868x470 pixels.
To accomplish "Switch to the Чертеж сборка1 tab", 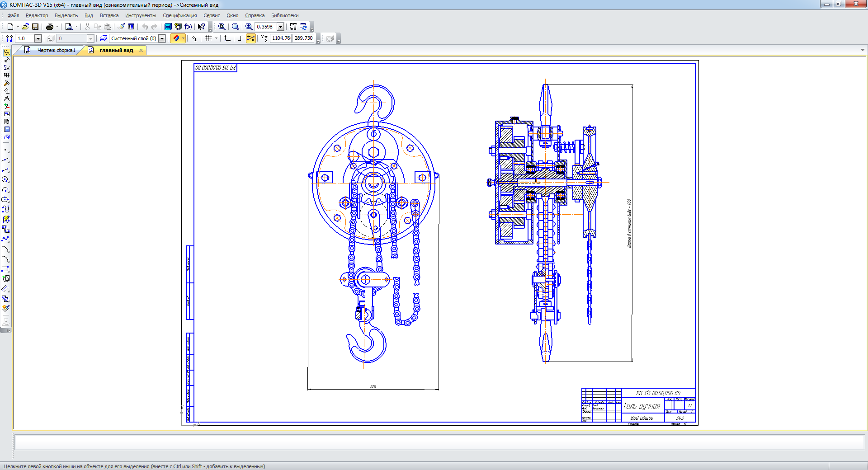I will click(x=57, y=50).
